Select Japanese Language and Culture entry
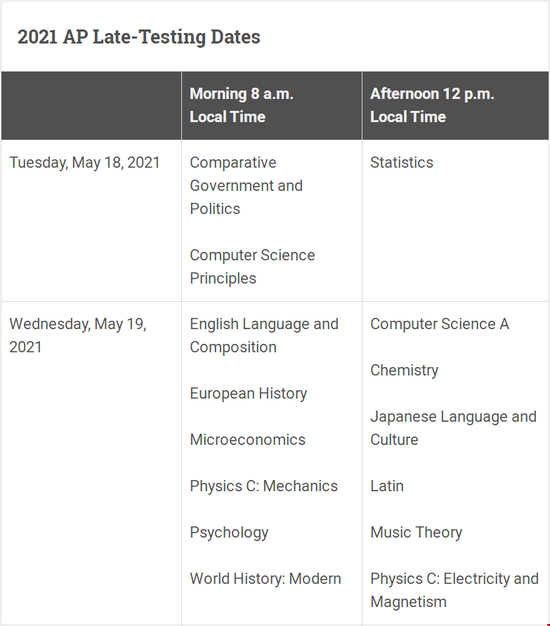 [453, 428]
